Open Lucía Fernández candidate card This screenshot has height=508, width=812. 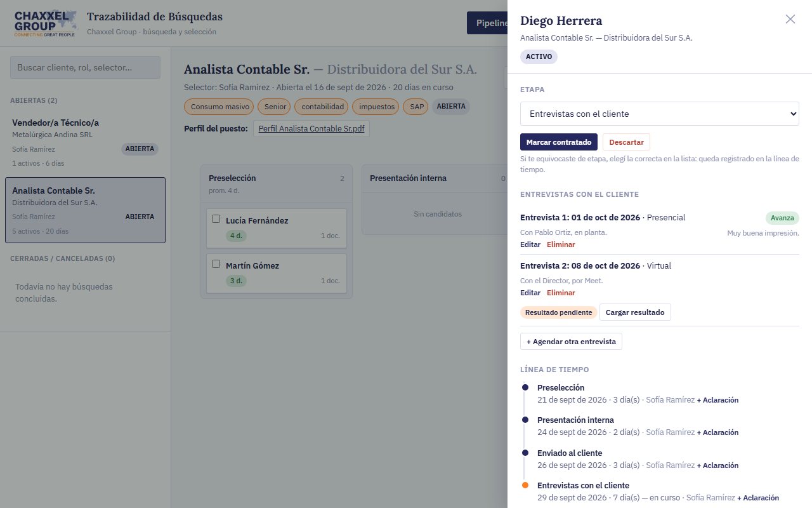(x=277, y=228)
